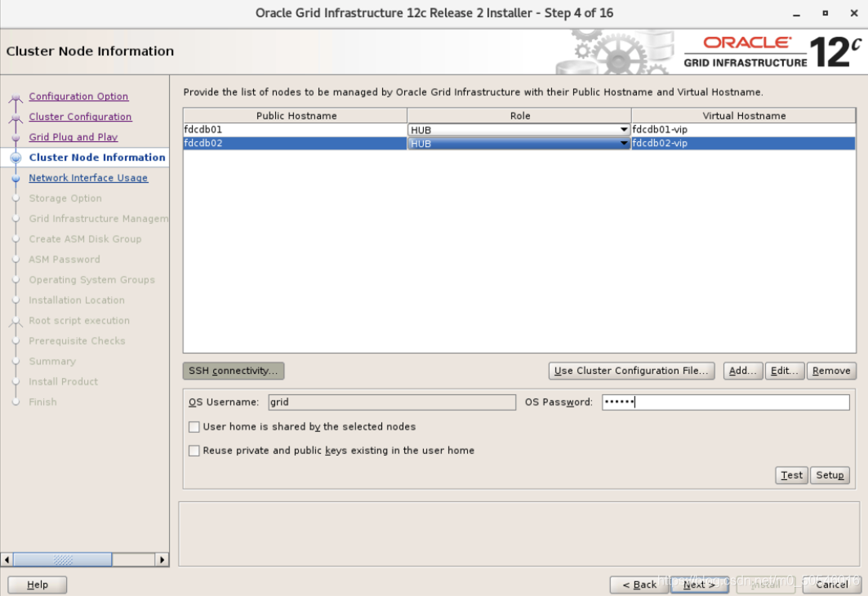The width and height of the screenshot is (868, 596).
Task: Open the Configuration Option step link
Action: (x=78, y=96)
